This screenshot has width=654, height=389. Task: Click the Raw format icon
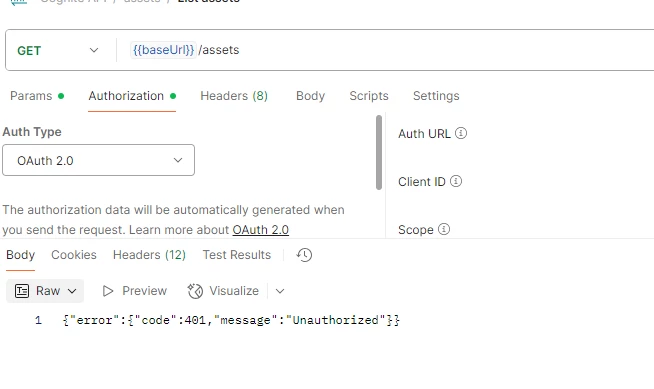point(22,291)
